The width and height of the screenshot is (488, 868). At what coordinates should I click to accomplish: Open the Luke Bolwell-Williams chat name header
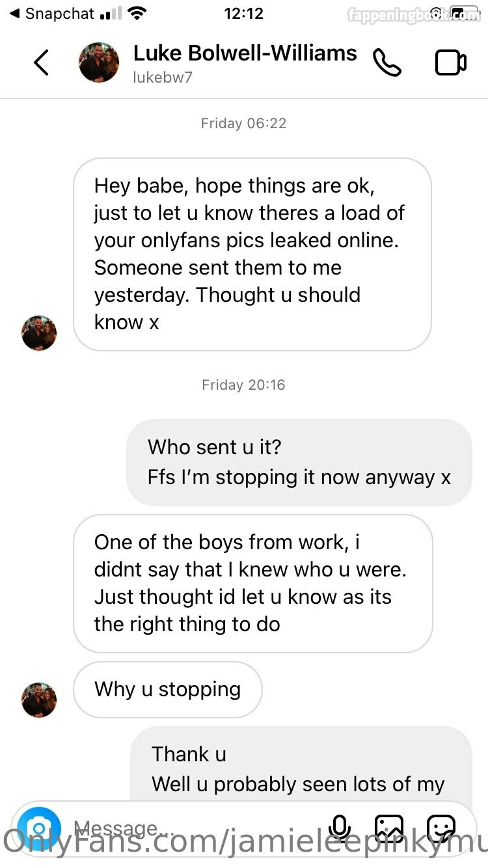[x=245, y=53]
